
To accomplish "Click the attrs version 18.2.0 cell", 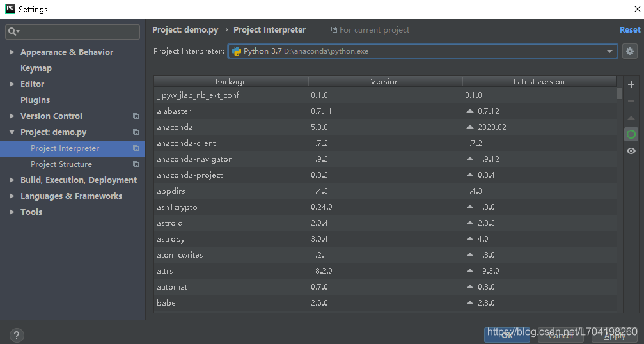I will (322, 271).
